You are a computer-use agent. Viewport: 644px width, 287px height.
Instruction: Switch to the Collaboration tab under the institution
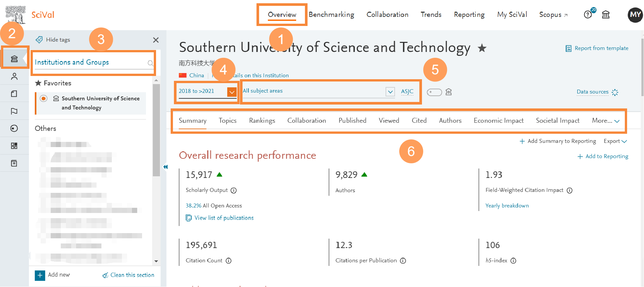point(307,121)
